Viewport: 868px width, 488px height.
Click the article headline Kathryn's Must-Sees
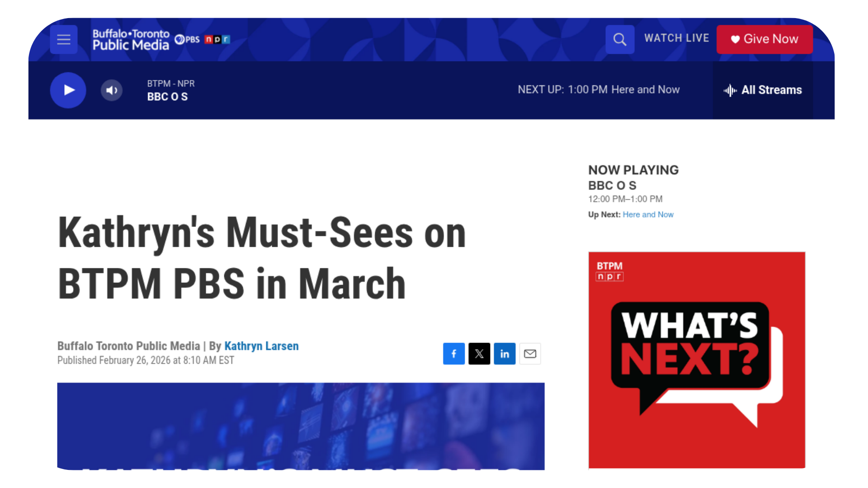click(261, 258)
